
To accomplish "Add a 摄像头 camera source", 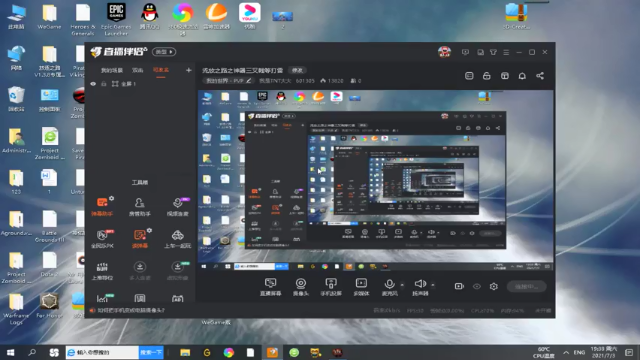I will pyautogui.click(x=301, y=287).
